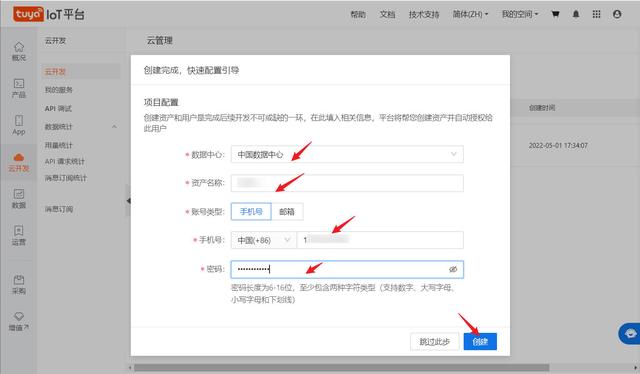Open 帮助 in top navigation
The height and width of the screenshot is (374, 640).
coord(358,14)
